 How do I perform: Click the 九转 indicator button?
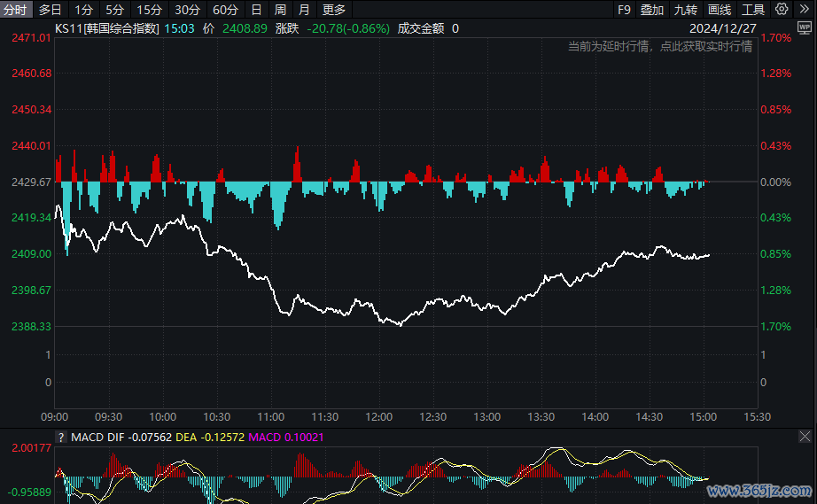685,10
